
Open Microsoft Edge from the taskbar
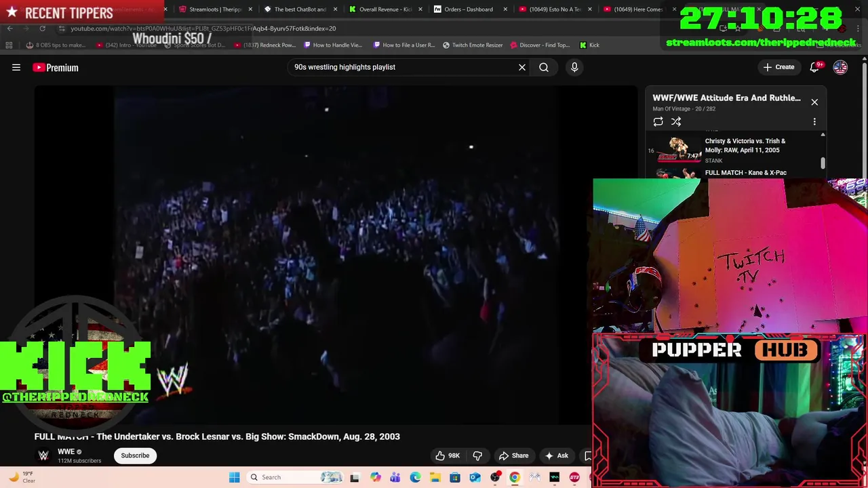[415, 477]
